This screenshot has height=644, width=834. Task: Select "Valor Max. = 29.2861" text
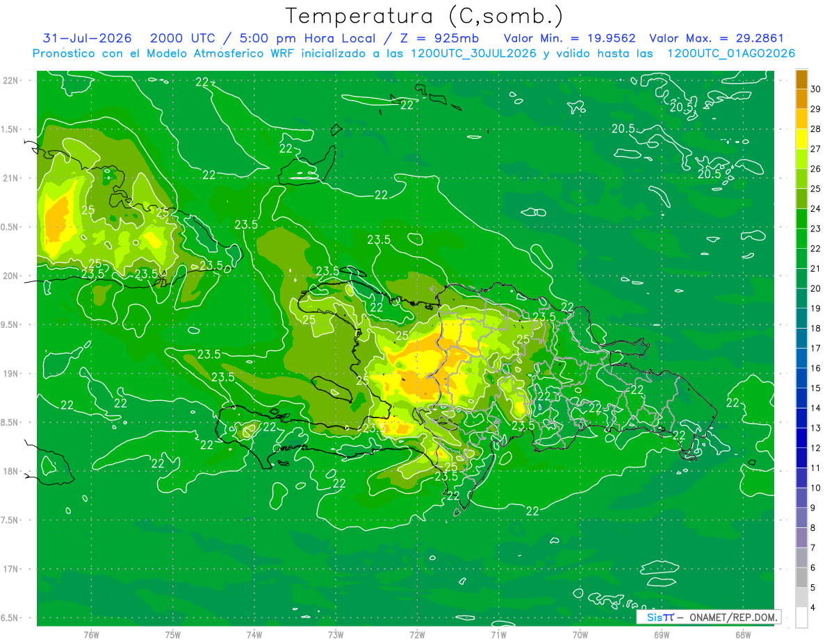pos(717,38)
